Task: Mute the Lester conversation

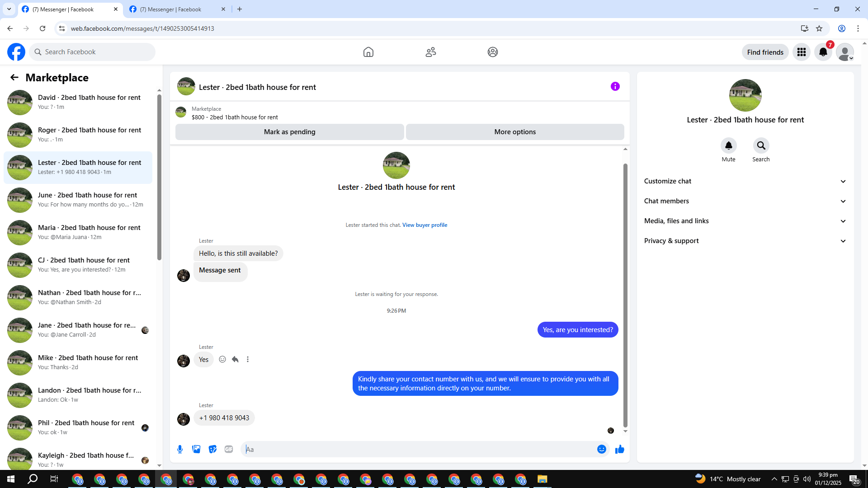Action: 729,145
